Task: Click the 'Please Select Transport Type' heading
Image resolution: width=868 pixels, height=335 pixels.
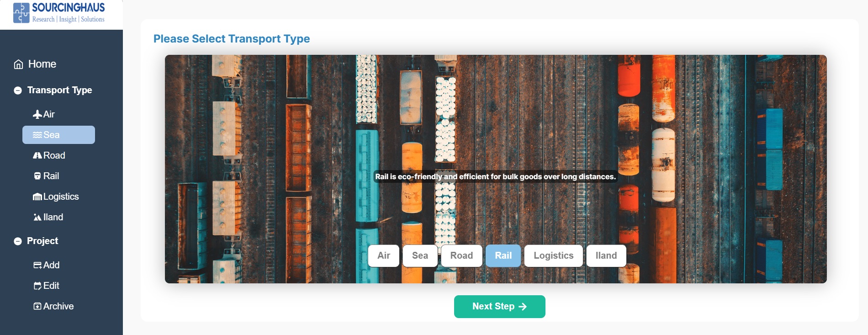Action: (x=232, y=39)
